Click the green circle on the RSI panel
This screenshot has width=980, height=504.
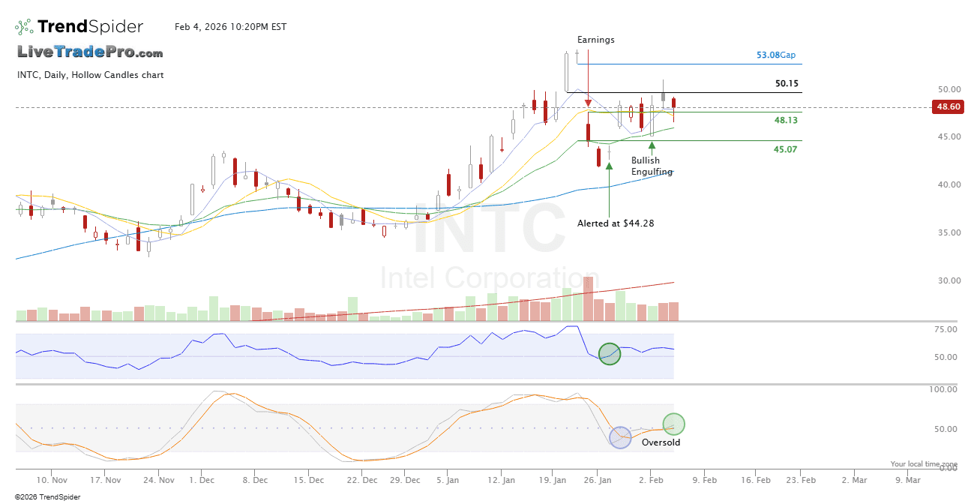pos(610,354)
